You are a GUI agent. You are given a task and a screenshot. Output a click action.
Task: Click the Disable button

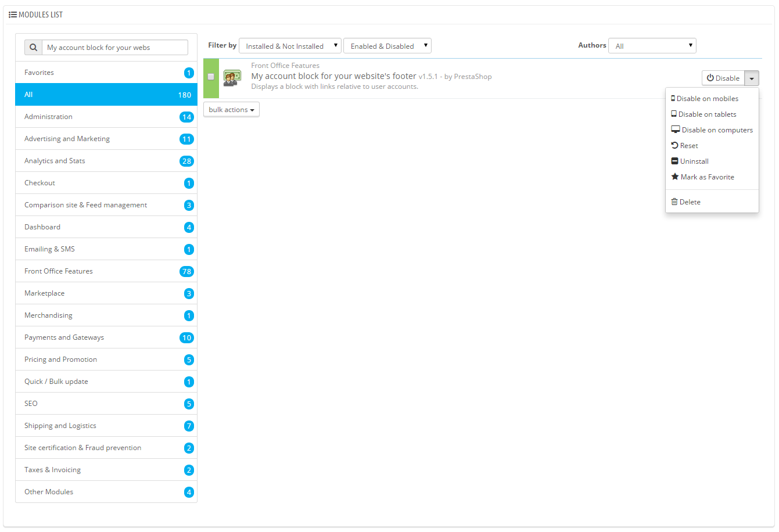(x=723, y=78)
